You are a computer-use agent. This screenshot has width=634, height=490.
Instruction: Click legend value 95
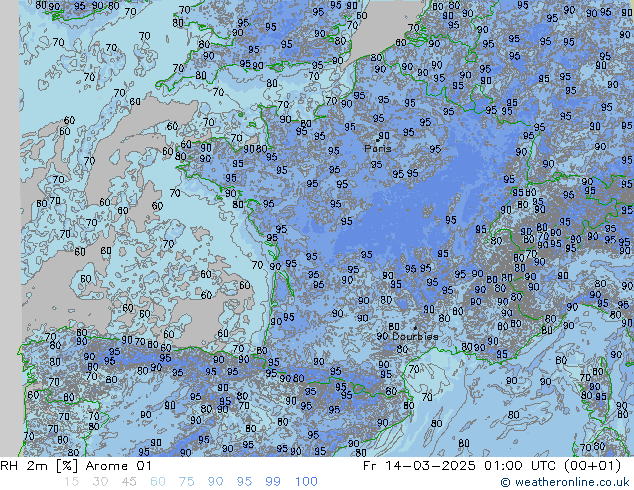(244, 482)
